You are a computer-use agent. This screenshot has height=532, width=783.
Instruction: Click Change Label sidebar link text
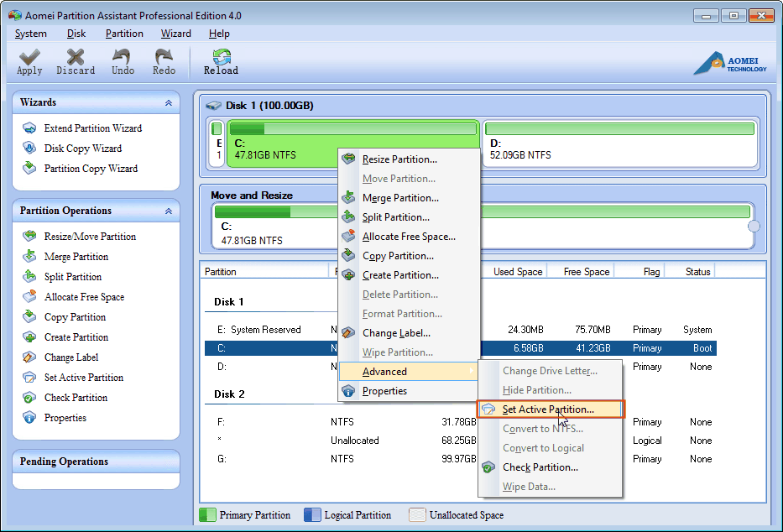[x=71, y=357]
